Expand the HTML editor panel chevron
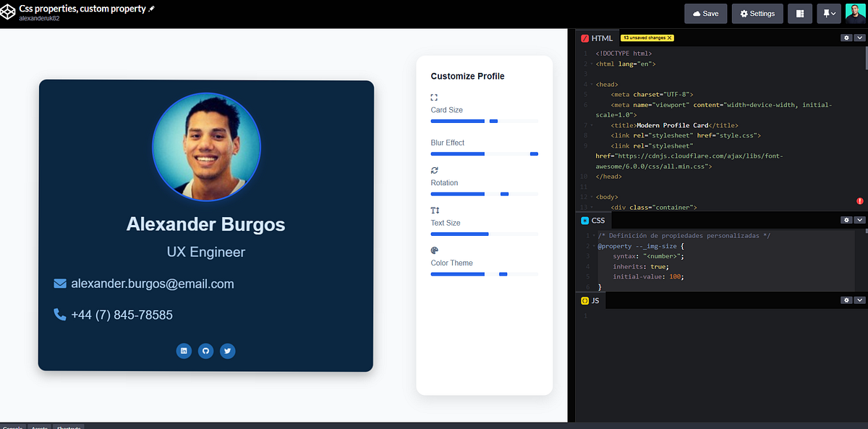The image size is (868, 429). pyautogui.click(x=859, y=38)
